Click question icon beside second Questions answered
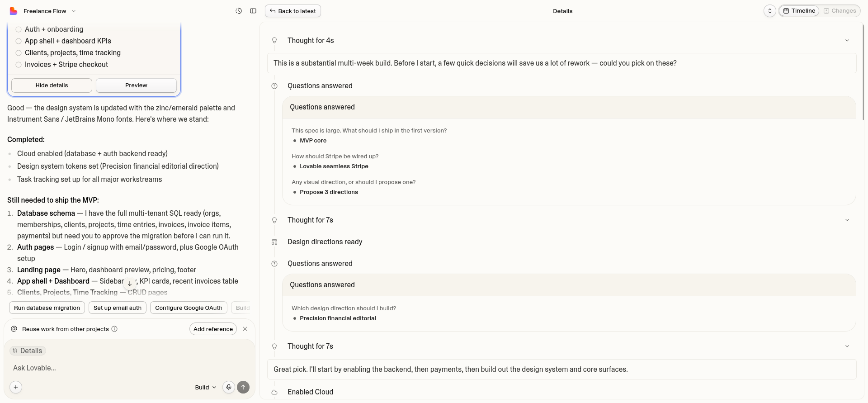868x403 pixels. (x=274, y=264)
